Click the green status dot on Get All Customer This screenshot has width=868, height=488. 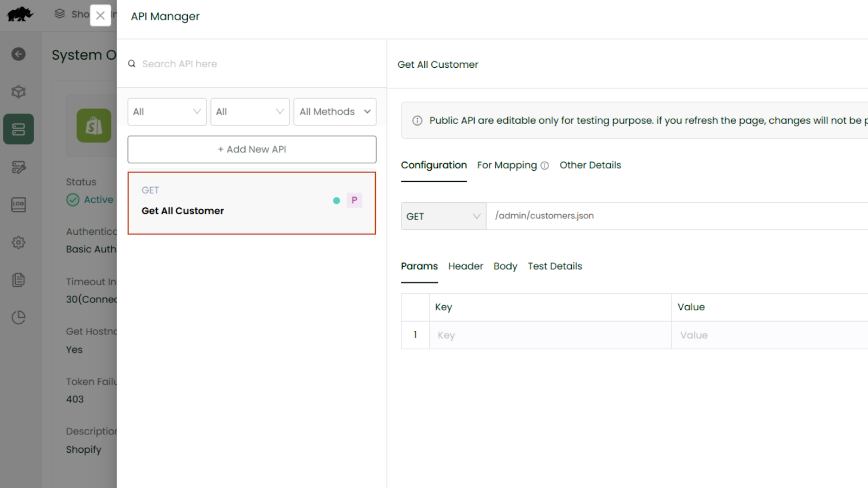336,201
